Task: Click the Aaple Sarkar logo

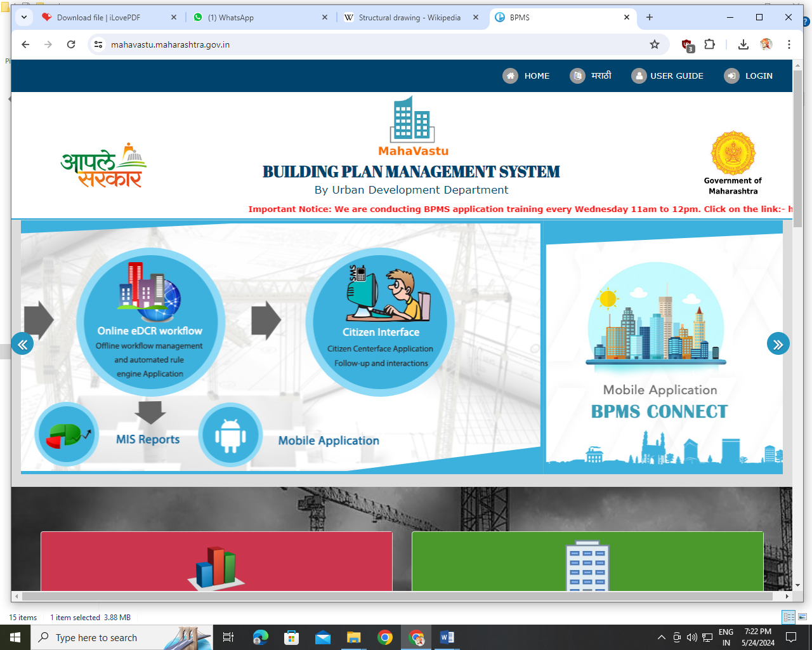Action: pyautogui.click(x=104, y=166)
